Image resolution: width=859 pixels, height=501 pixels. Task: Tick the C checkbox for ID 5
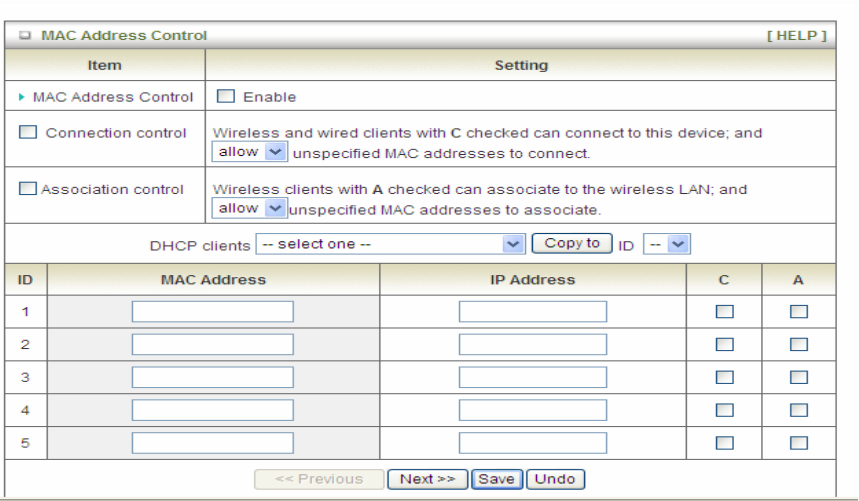pyautogui.click(x=723, y=443)
